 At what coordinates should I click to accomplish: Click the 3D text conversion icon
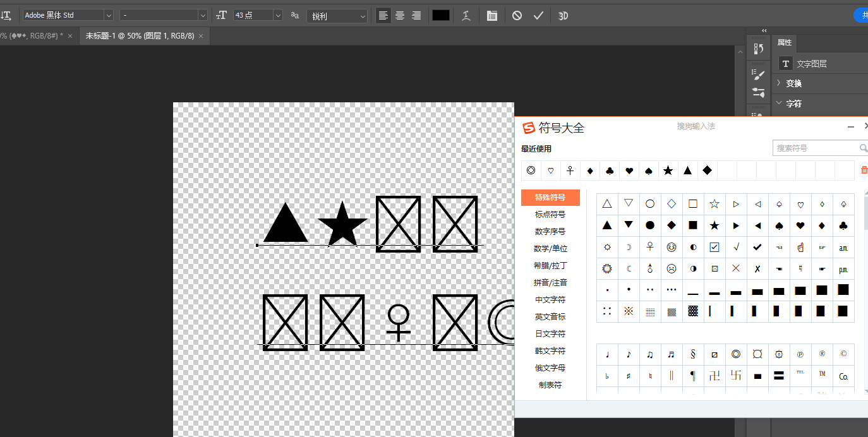[564, 16]
